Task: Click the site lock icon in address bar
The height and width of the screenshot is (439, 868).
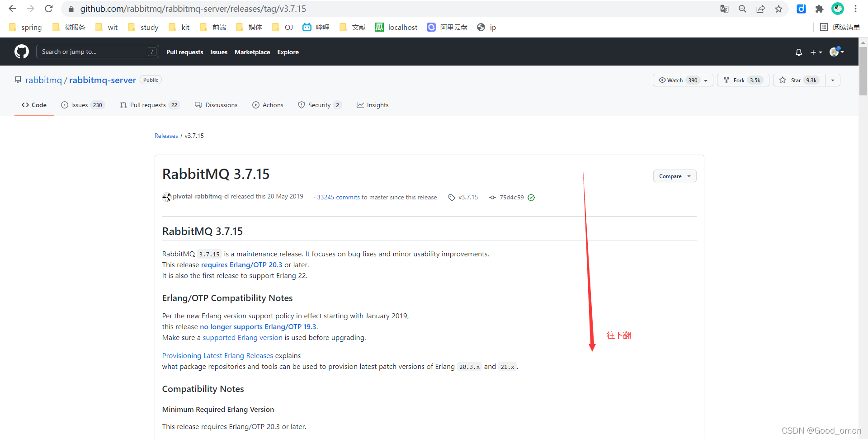Action: [71, 9]
